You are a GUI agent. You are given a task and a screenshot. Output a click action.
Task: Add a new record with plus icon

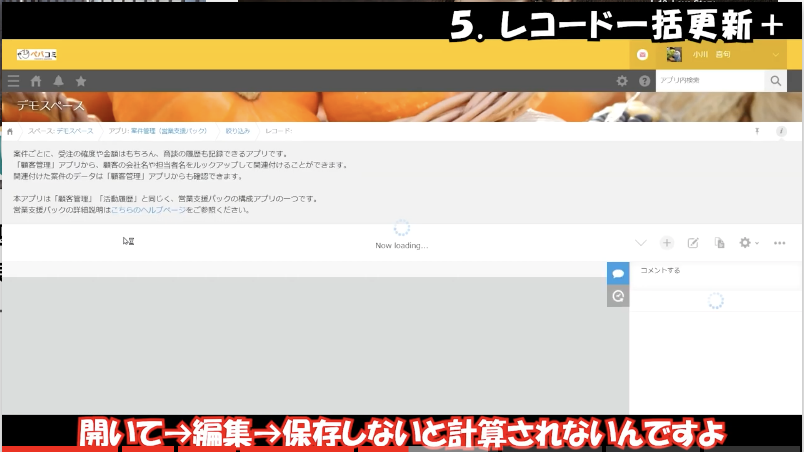(x=667, y=243)
